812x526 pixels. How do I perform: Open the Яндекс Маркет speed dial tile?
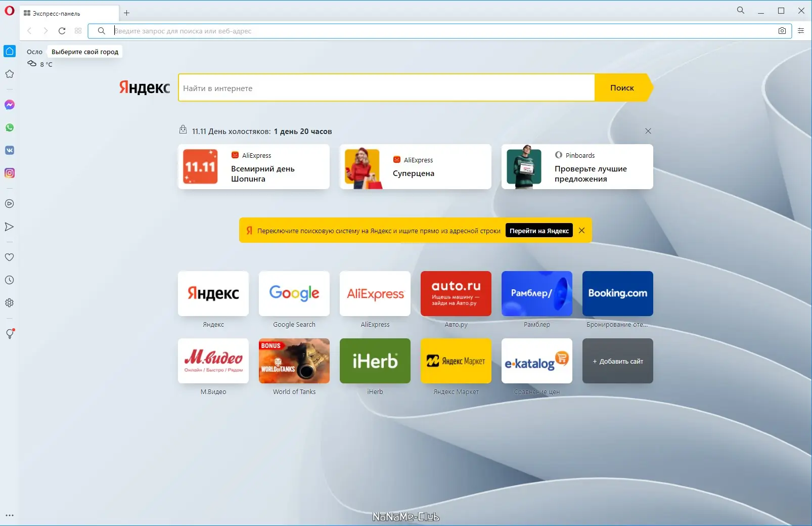point(456,361)
